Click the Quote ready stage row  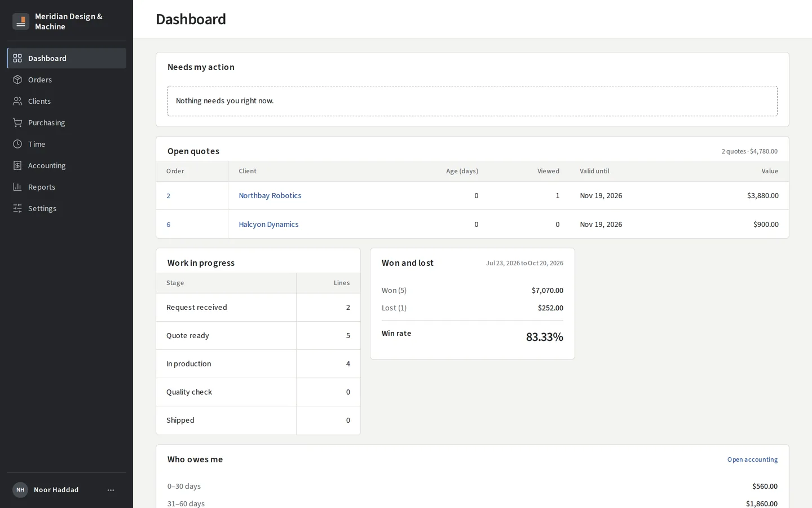[x=258, y=335]
